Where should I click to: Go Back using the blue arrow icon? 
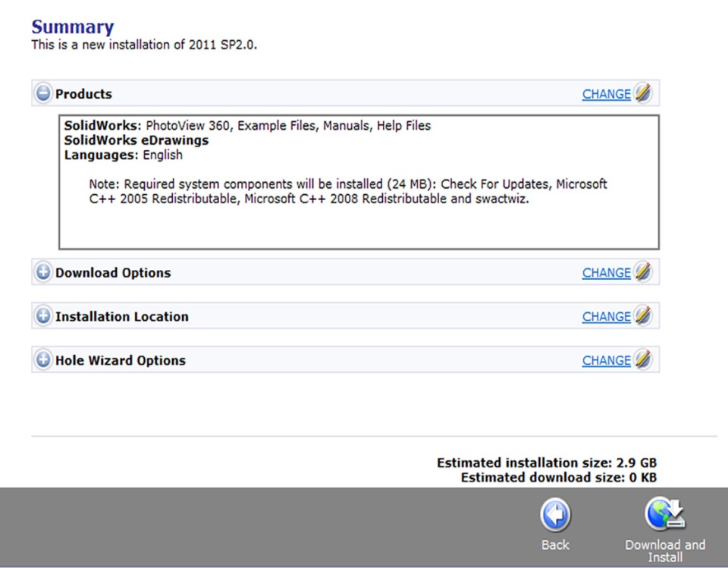[555, 515]
